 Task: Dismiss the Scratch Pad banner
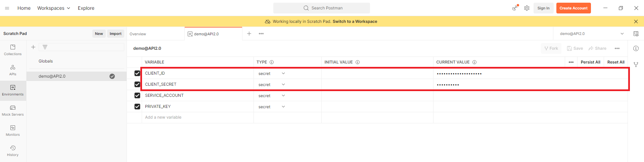636,22
